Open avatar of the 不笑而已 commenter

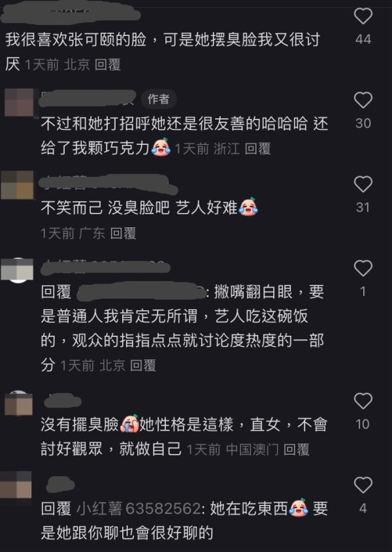pyautogui.click(x=17, y=185)
